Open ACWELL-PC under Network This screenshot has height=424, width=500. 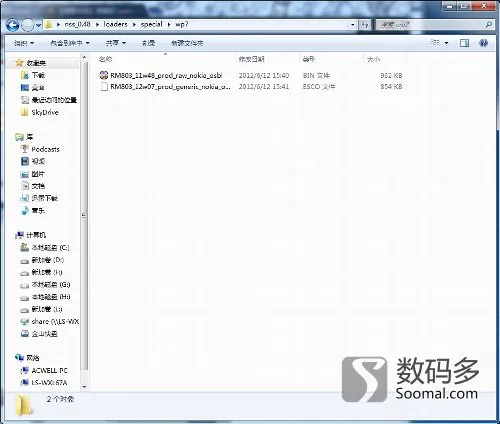[44, 370]
